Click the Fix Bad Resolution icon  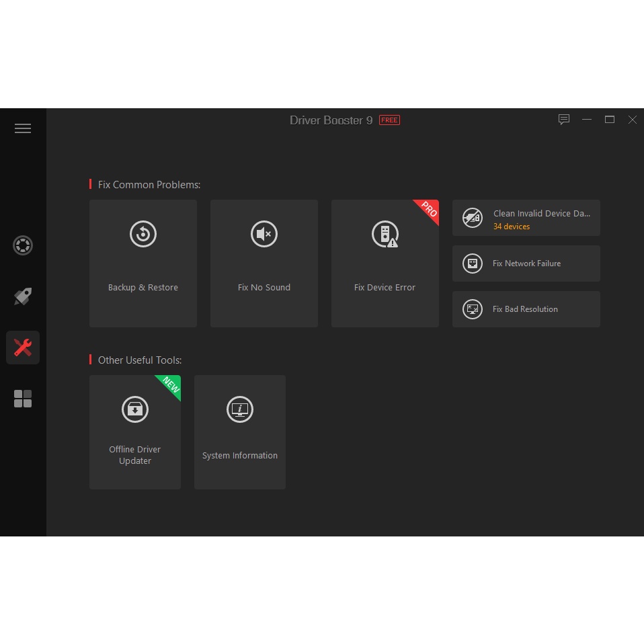click(x=473, y=309)
